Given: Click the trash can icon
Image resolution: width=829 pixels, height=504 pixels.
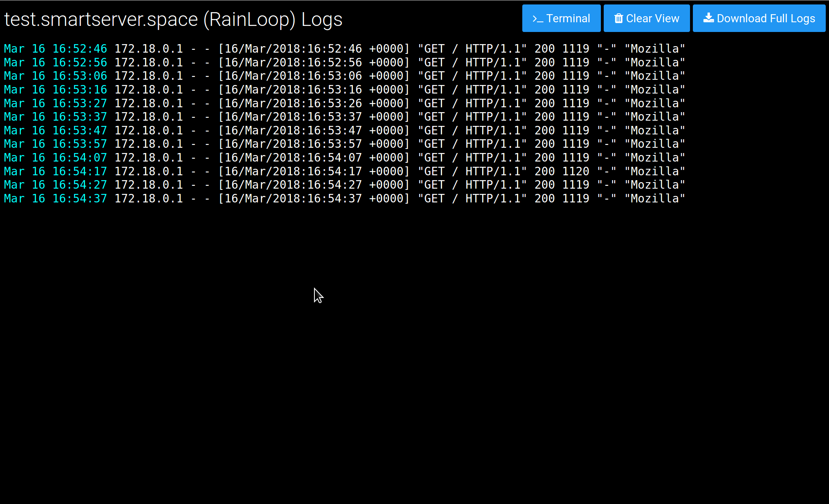Looking at the screenshot, I should 618,19.
